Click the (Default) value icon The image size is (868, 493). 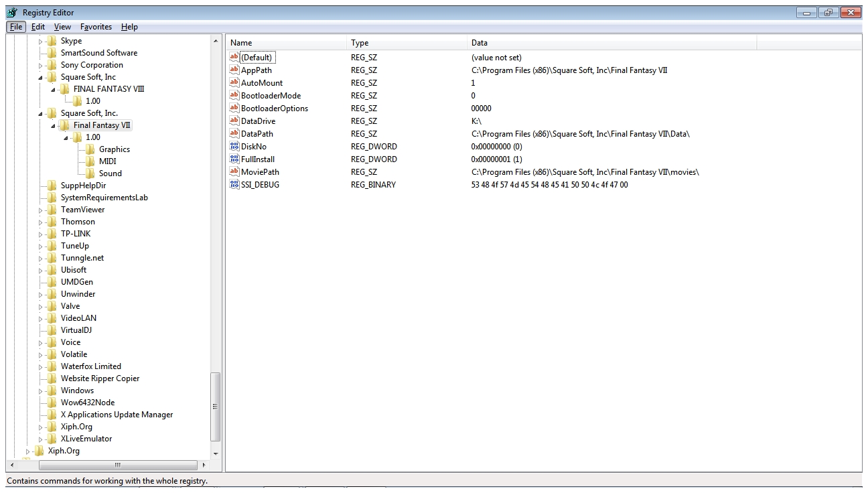click(234, 57)
